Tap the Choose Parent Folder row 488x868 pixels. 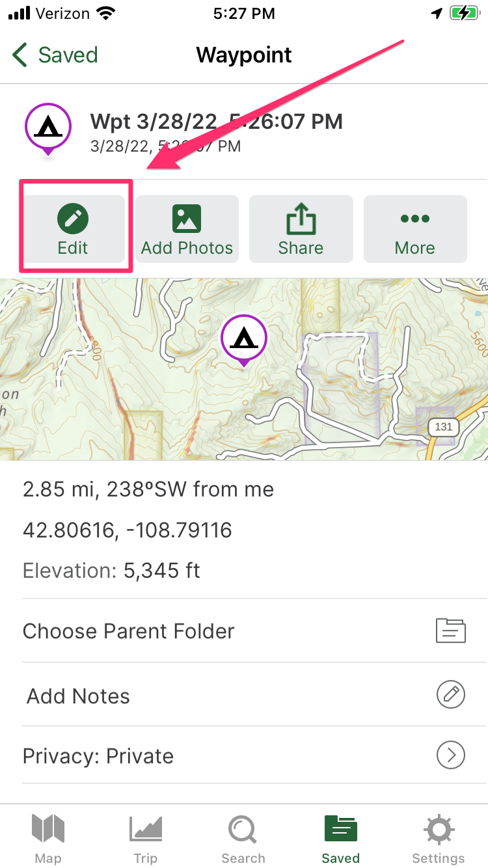point(129,631)
